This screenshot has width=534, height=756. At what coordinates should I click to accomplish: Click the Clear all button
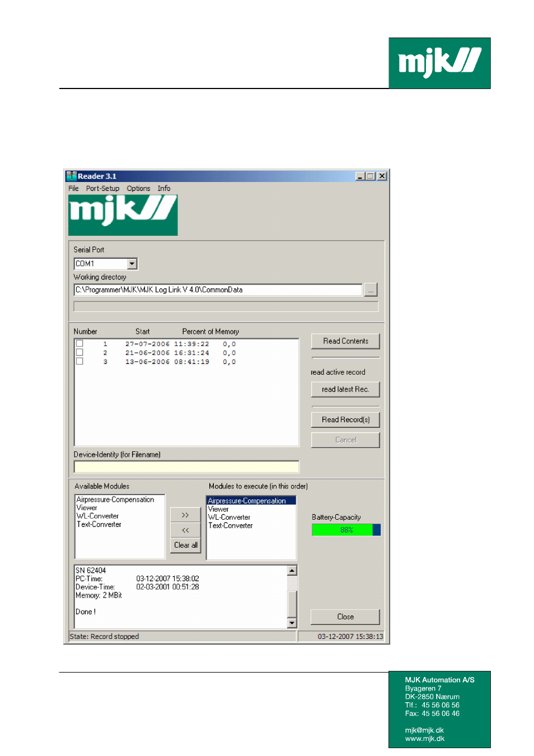tap(185, 545)
